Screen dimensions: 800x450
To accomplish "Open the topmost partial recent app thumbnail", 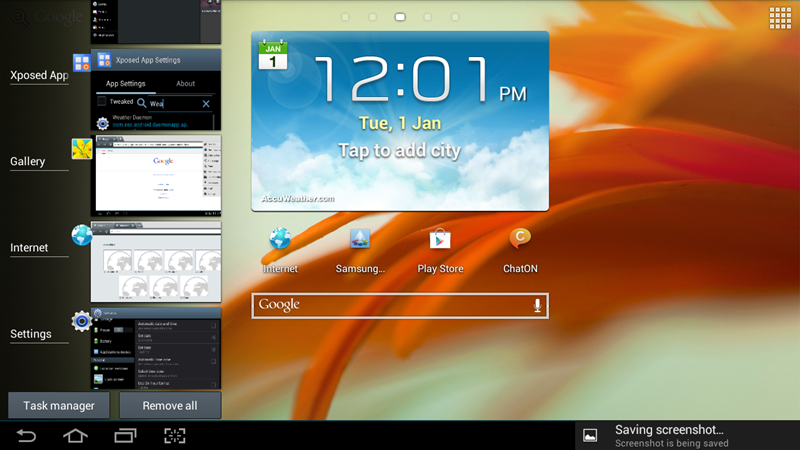I will coord(156,21).
